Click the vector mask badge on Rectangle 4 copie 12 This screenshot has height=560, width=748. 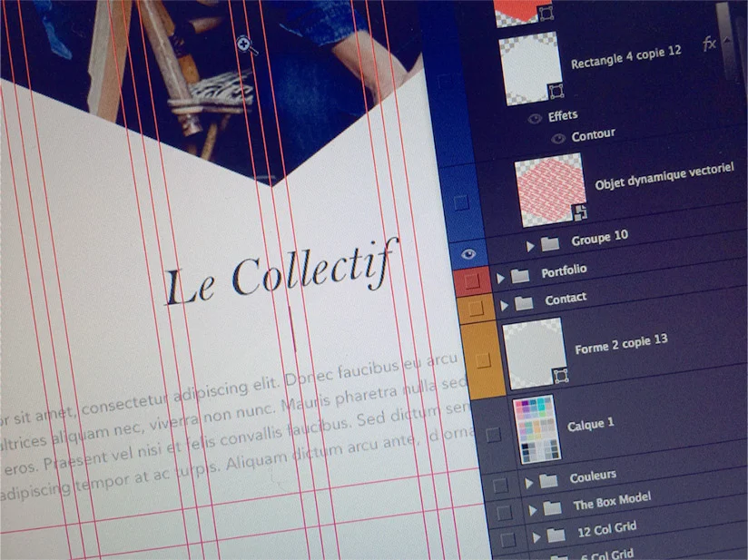pos(556,91)
